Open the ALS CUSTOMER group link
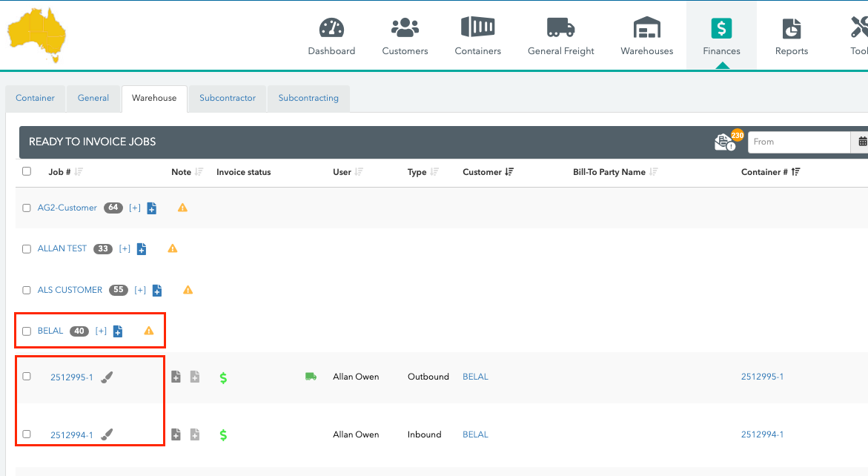Viewport: 868px width, 476px height. (70, 289)
